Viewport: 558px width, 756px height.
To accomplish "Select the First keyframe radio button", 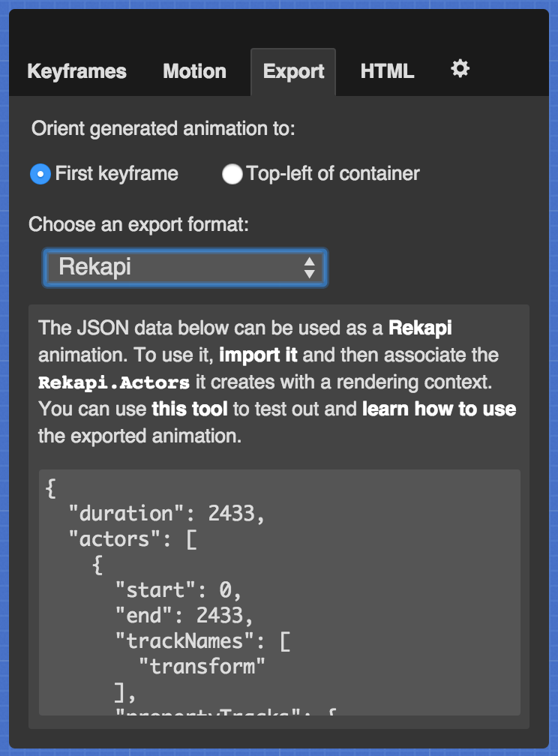I will point(40,174).
